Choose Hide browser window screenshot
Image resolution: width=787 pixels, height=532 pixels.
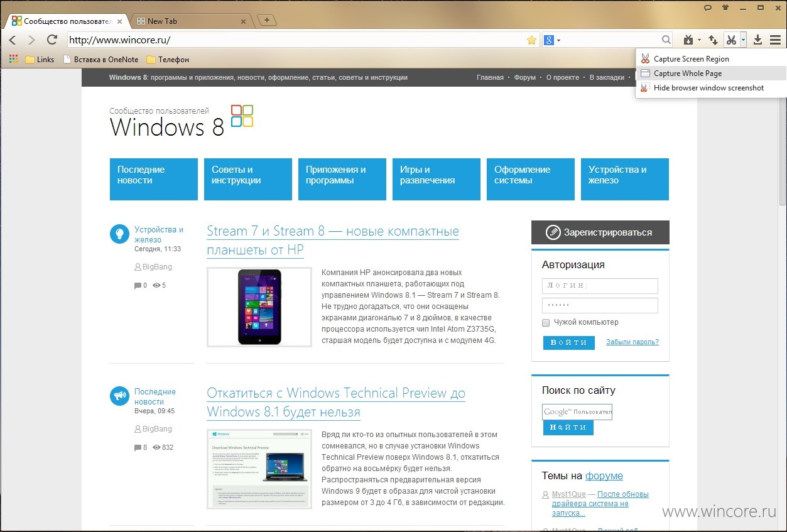[711, 88]
